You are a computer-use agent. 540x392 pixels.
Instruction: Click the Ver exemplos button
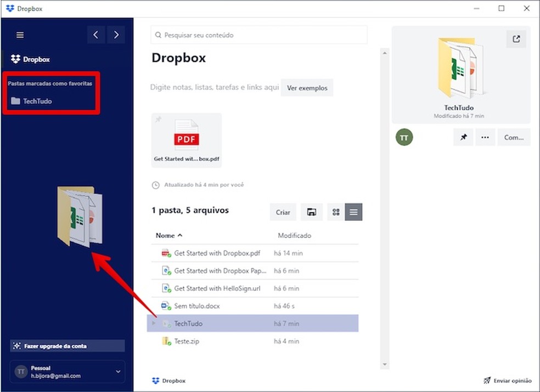[x=307, y=88]
